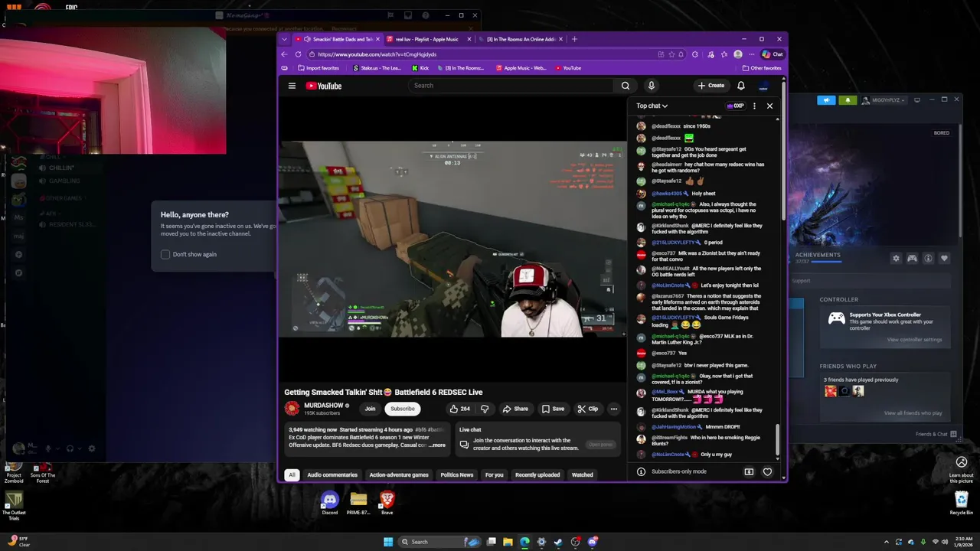
Task: Save the video to a playlist
Action: tap(553, 409)
